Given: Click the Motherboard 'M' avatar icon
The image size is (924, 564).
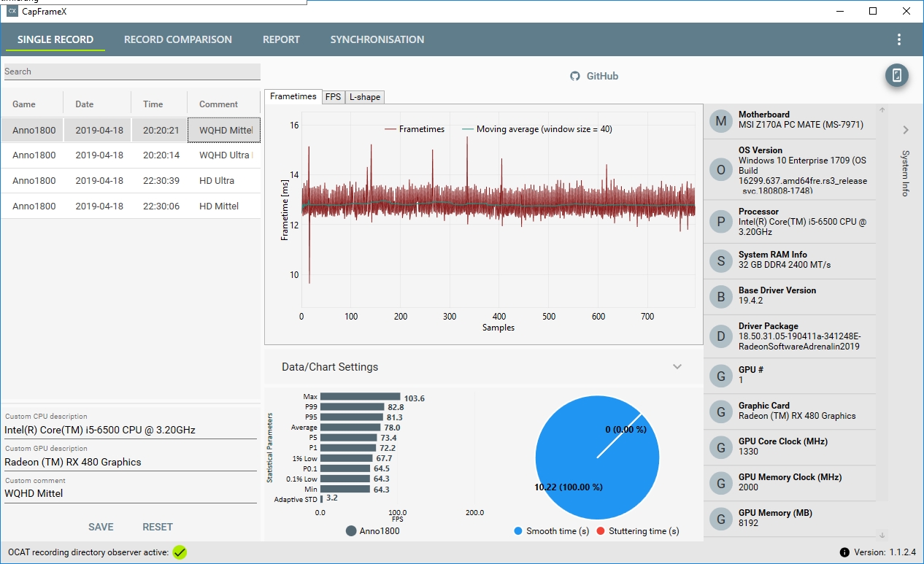Looking at the screenshot, I should pyautogui.click(x=721, y=120).
